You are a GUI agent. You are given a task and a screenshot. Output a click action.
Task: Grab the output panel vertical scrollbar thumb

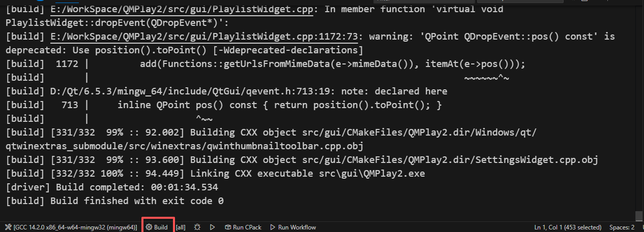[x=639, y=216]
